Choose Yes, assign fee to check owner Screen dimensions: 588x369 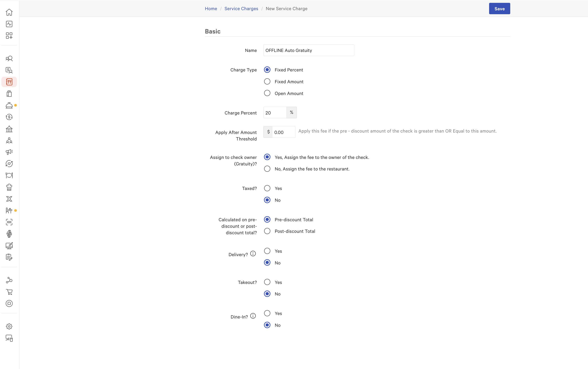coord(267,157)
